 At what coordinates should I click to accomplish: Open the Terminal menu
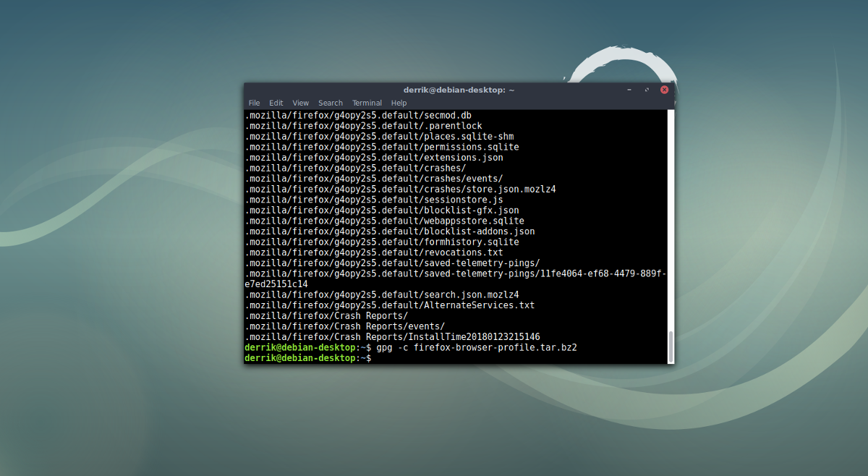367,103
